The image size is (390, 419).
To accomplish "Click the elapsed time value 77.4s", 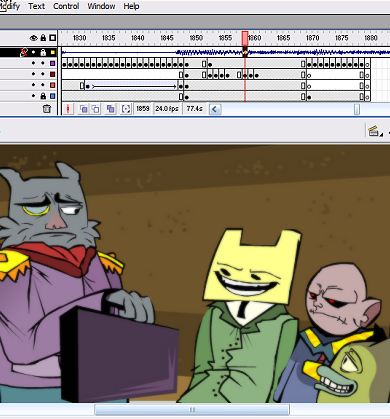I will [x=195, y=109].
